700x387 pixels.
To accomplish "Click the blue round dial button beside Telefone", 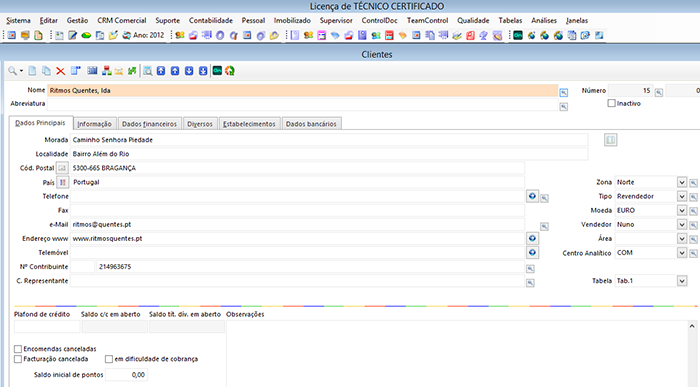I will [532, 196].
